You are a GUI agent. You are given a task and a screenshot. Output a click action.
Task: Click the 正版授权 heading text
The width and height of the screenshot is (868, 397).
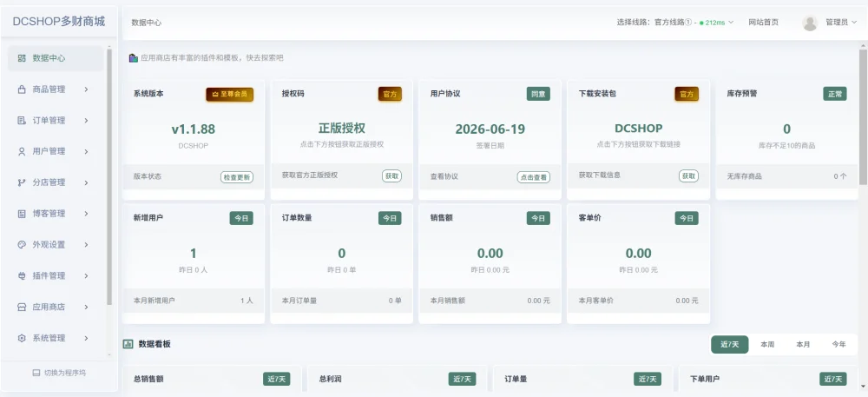tap(341, 129)
